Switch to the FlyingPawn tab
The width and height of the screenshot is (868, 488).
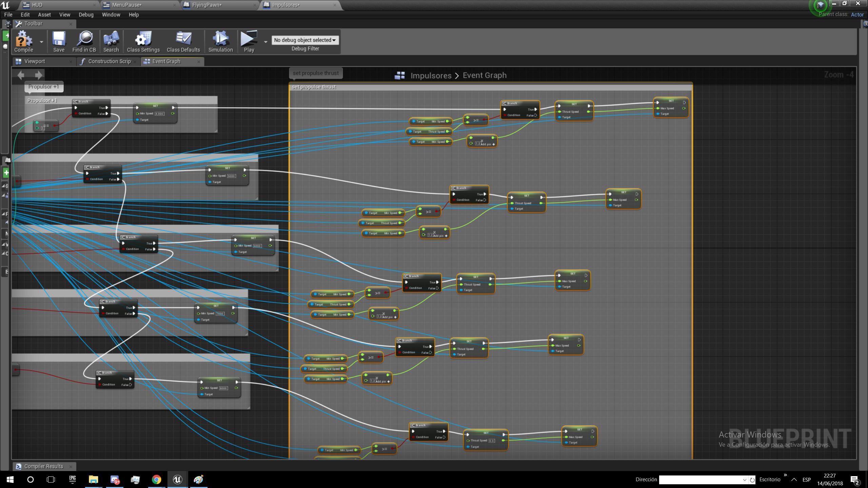coord(206,5)
